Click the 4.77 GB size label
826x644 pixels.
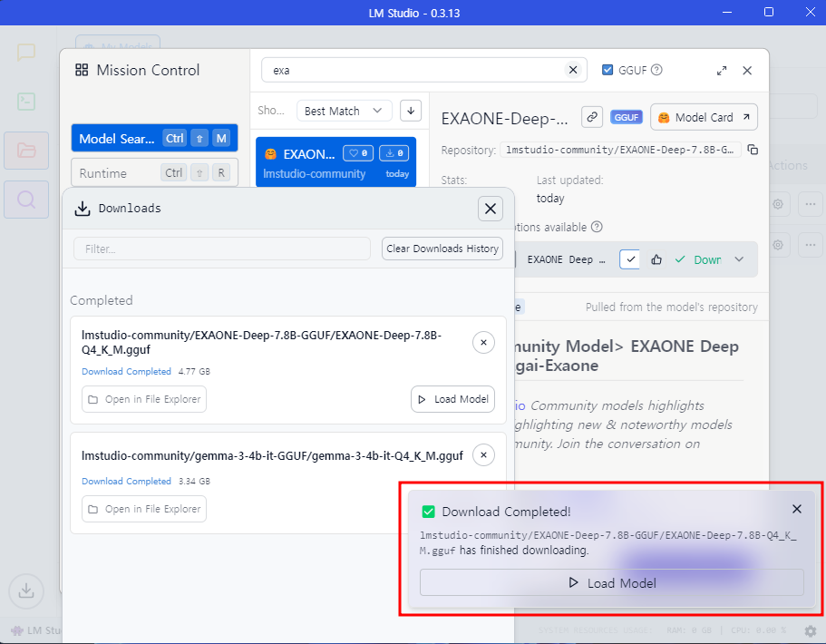point(194,372)
